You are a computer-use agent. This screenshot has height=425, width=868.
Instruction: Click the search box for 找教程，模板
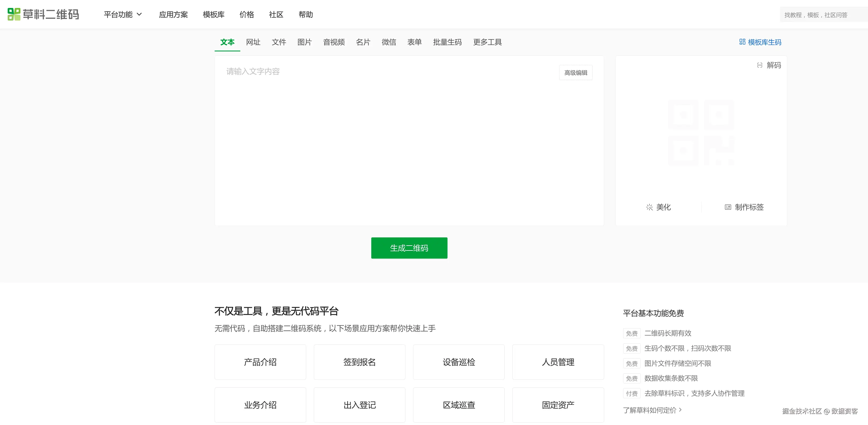click(822, 15)
